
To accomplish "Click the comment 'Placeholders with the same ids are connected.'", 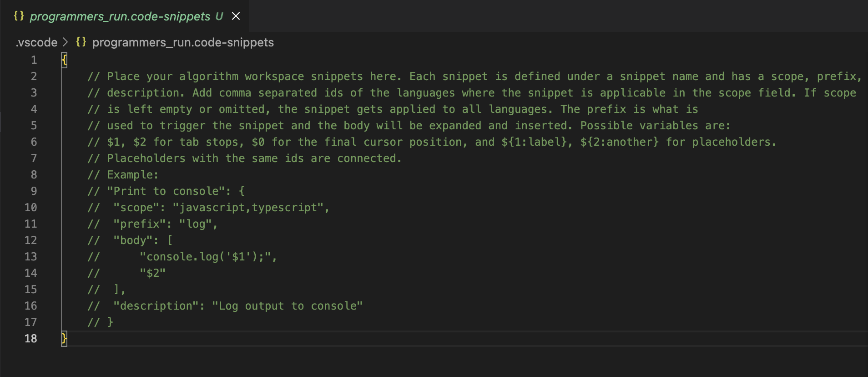I will click(254, 158).
